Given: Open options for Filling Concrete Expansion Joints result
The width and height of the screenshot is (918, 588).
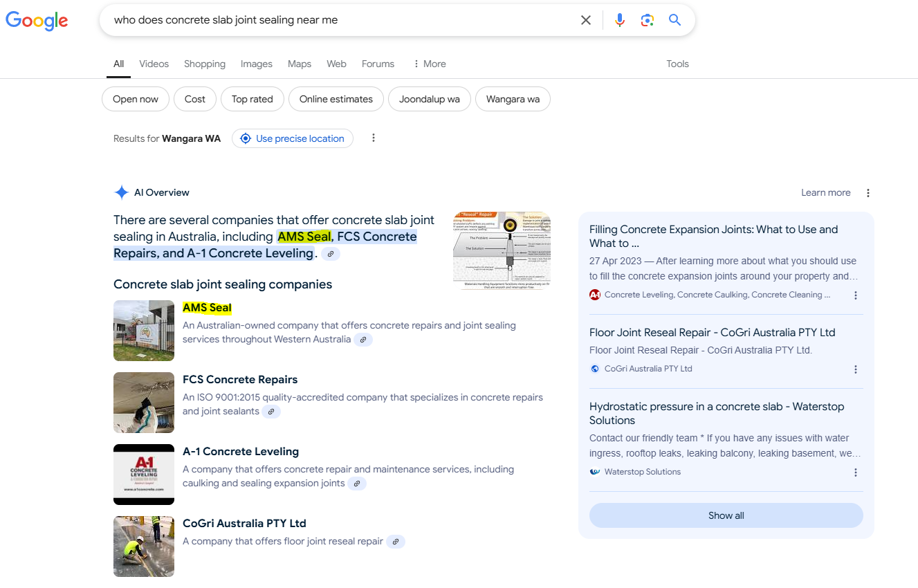Looking at the screenshot, I should [856, 295].
